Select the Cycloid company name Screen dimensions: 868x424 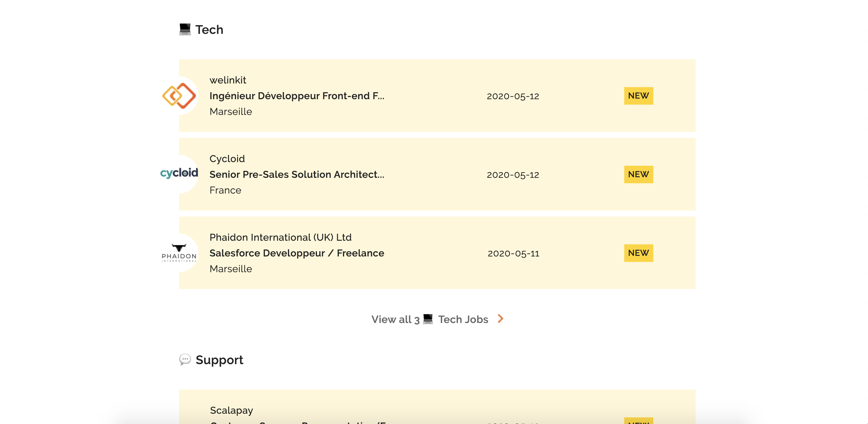(227, 159)
